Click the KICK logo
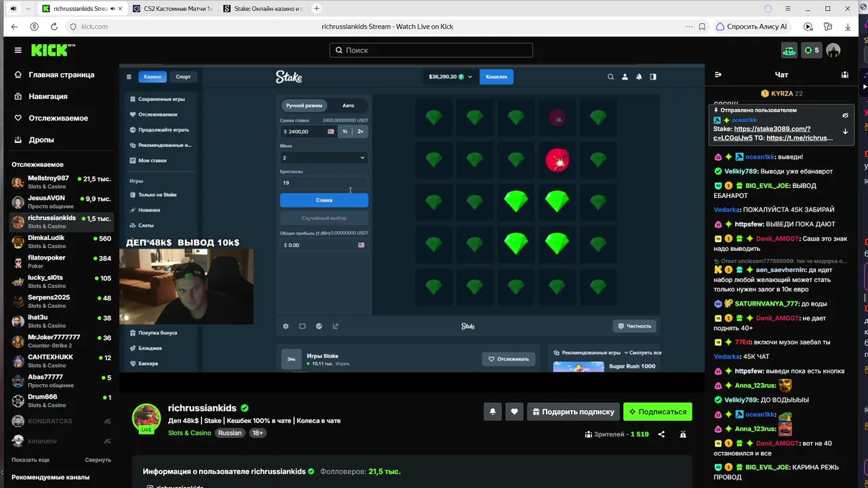This screenshot has height=488, width=868. coord(53,50)
